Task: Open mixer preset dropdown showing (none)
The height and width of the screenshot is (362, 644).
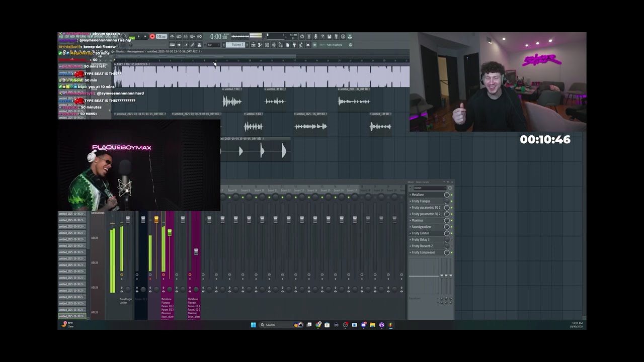Action: (x=430, y=188)
